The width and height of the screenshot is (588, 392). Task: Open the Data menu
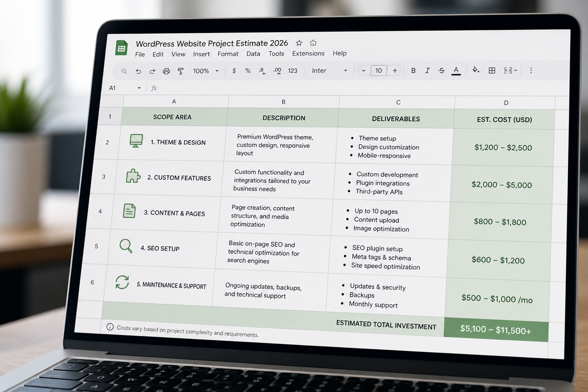coord(253,54)
